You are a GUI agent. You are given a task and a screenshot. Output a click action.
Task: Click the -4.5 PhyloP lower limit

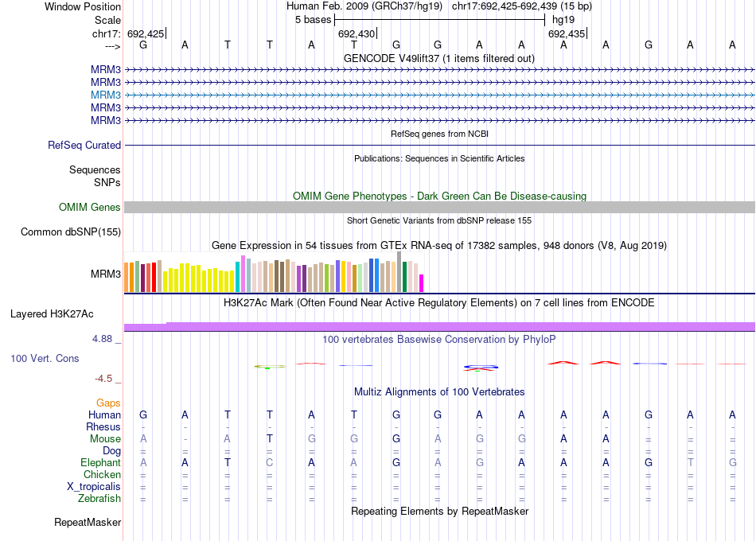click(x=103, y=379)
